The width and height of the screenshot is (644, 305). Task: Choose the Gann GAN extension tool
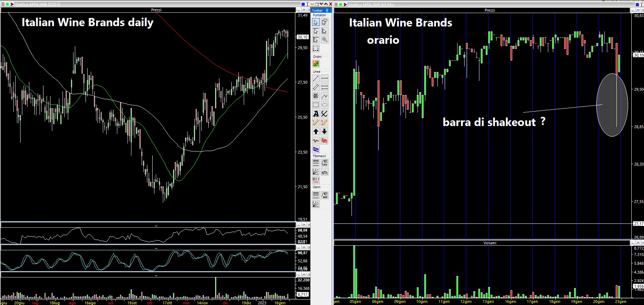click(x=325, y=195)
